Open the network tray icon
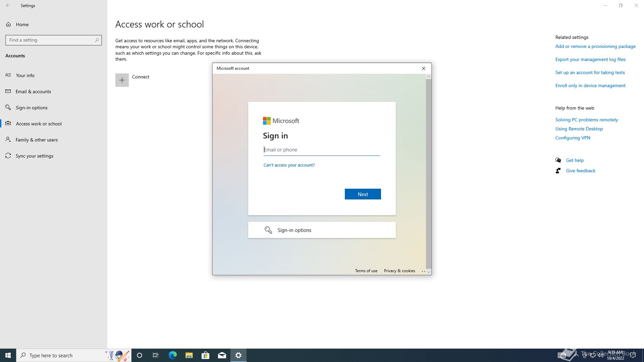The image size is (644, 362). tap(593, 355)
